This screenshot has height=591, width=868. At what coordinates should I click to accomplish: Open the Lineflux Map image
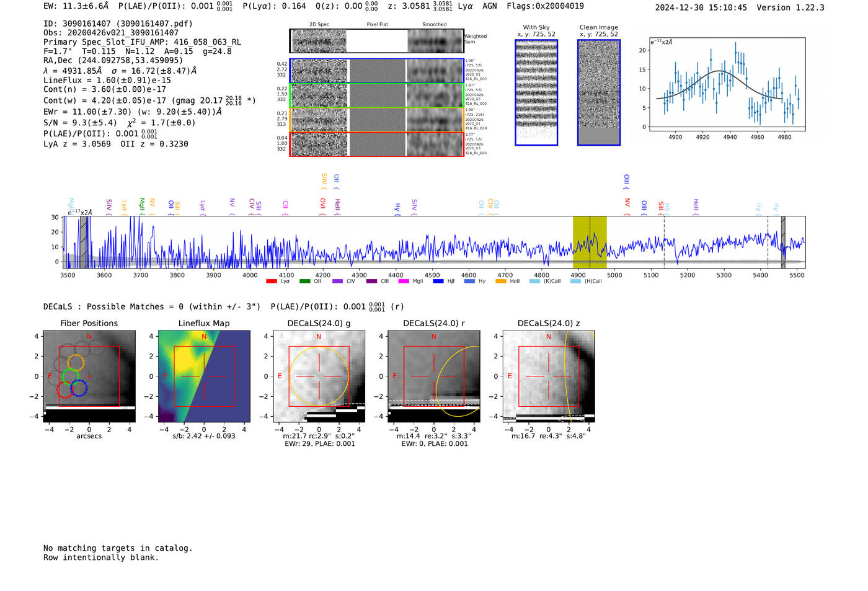[204, 376]
